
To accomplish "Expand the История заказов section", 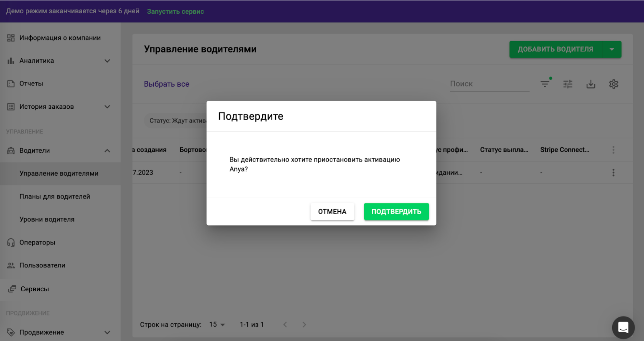I will click(107, 107).
